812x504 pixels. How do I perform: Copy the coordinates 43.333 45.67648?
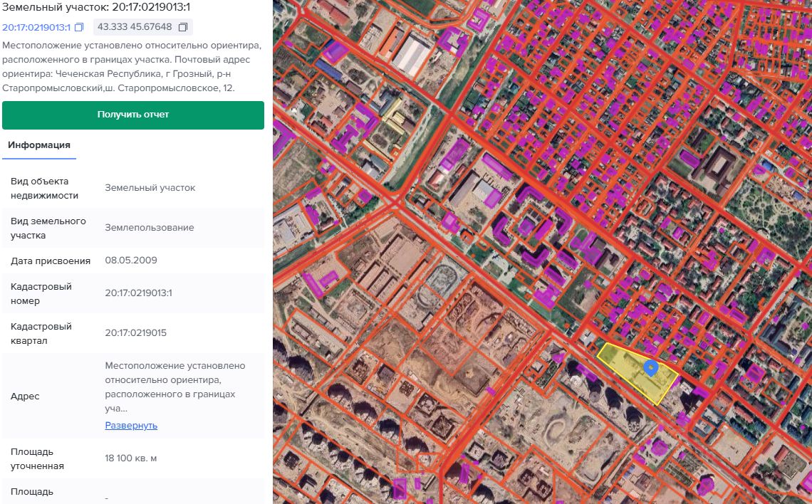coord(183,27)
